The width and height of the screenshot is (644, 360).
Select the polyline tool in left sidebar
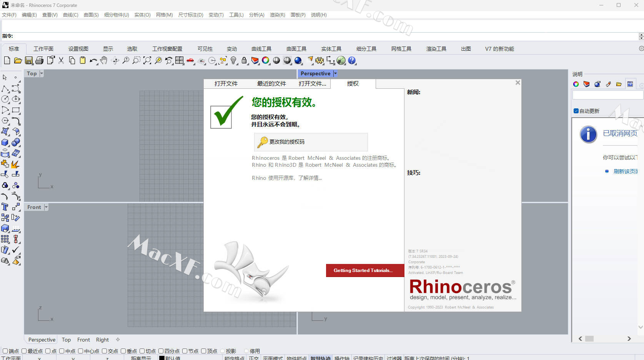(x=5, y=89)
